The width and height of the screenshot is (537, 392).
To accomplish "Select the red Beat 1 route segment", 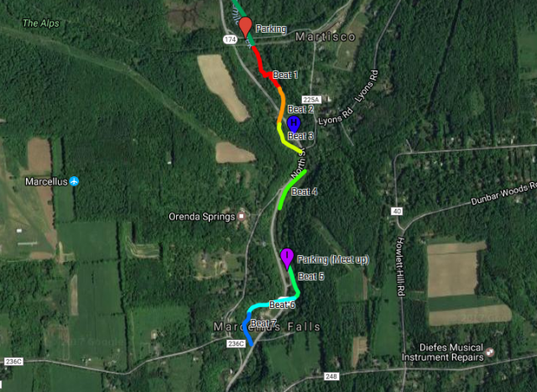I will [x=266, y=66].
